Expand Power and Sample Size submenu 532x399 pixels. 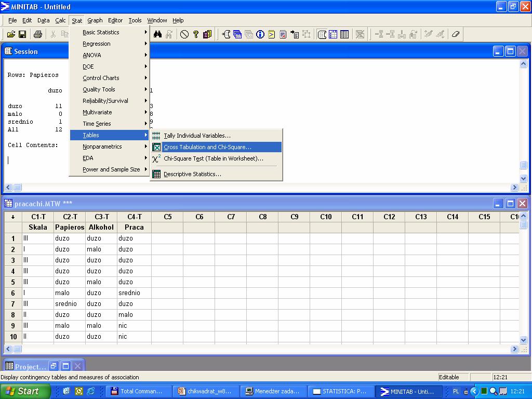click(109, 169)
